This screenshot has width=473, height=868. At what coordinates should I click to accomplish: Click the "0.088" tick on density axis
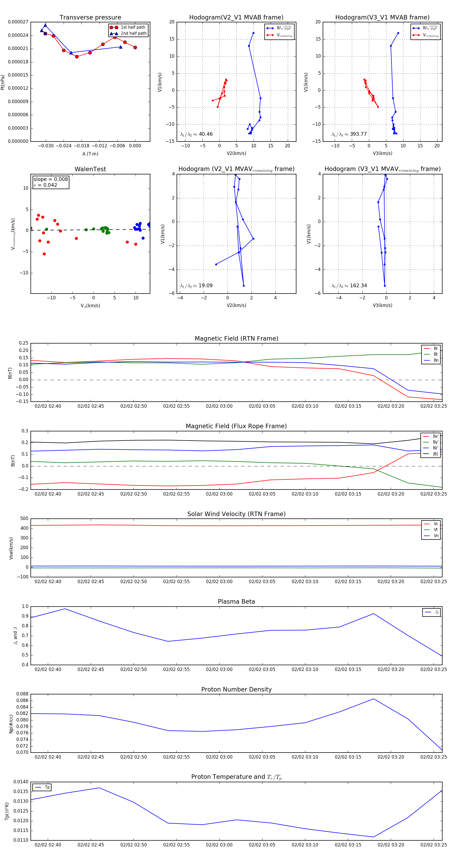[22, 694]
